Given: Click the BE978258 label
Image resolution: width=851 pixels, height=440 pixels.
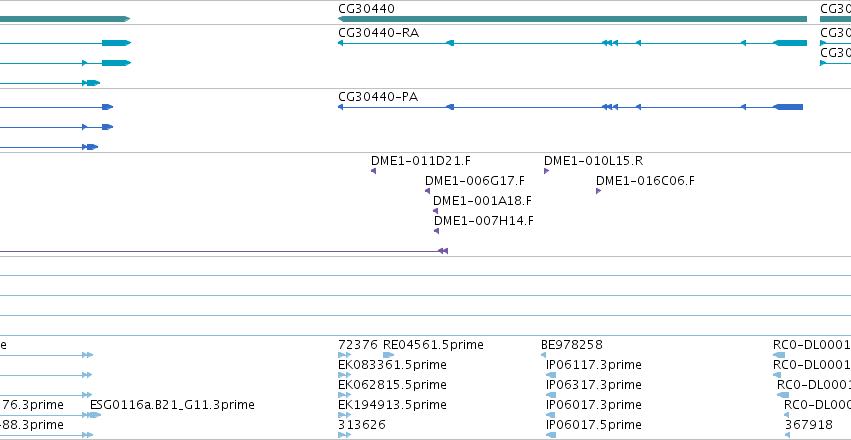Looking at the screenshot, I should (572, 345).
